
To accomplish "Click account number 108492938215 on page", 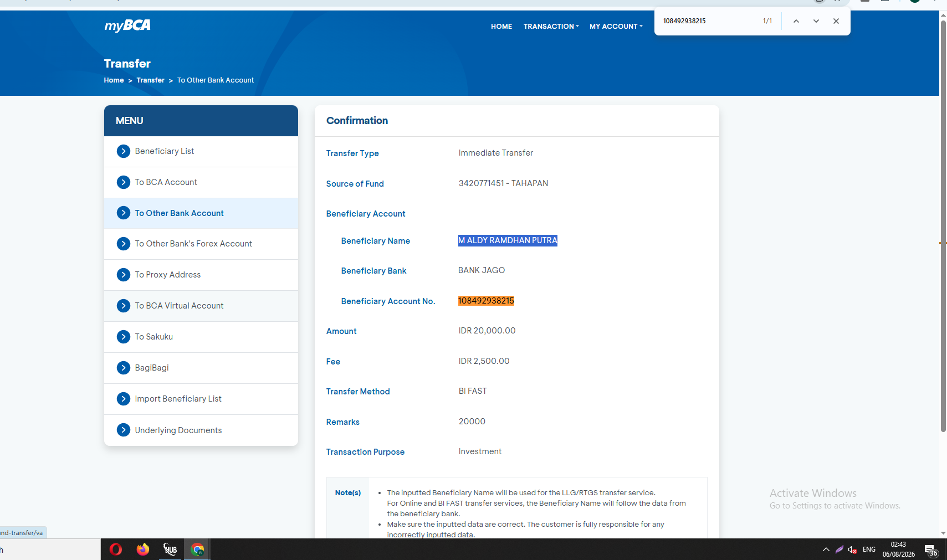I will click(x=486, y=301).
